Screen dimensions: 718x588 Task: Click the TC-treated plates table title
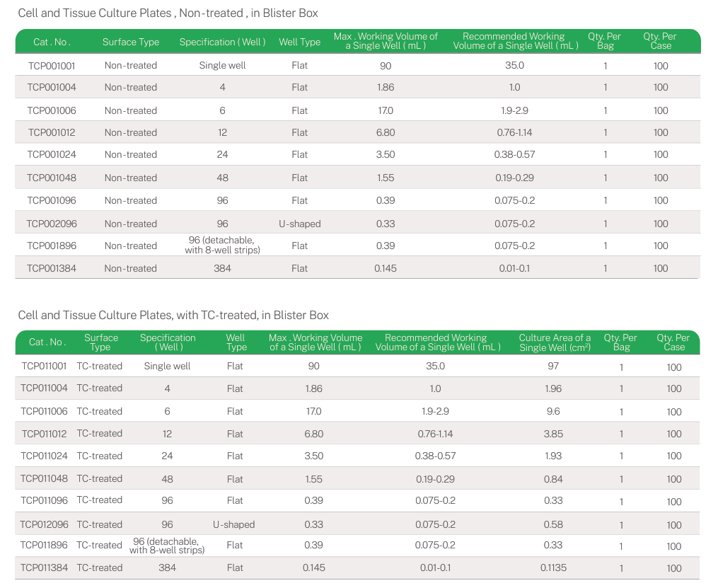click(x=173, y=315)
